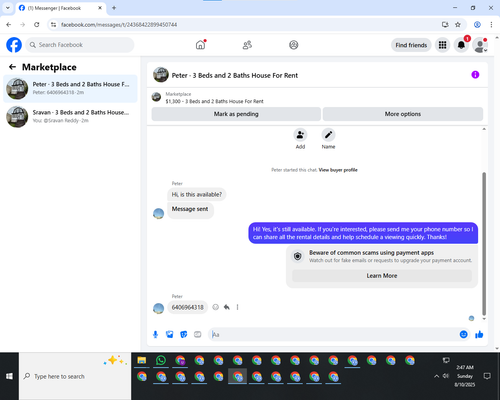
Task: Click the listing thumbnail in chat header
Action: [x=161, y=75]
